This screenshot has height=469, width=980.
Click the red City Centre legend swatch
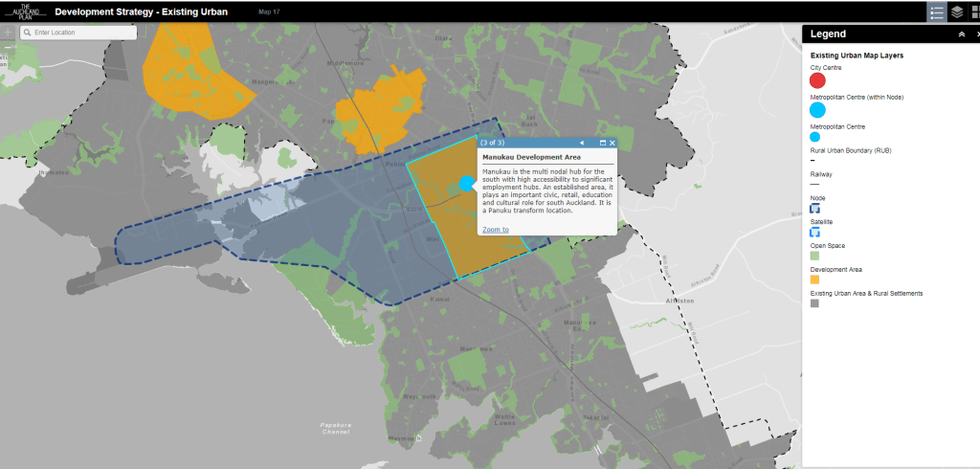click(817, 80)
